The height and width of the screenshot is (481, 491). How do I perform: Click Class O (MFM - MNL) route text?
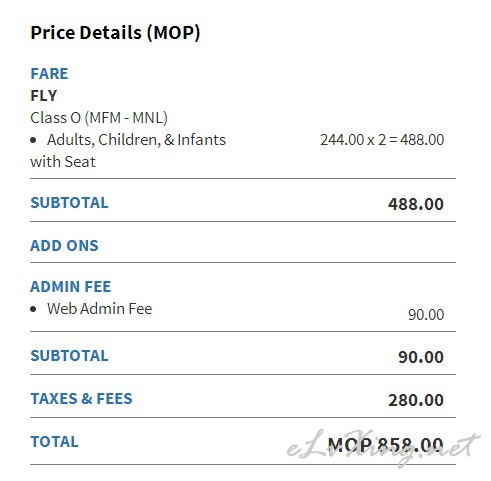(x=99, y=118)
